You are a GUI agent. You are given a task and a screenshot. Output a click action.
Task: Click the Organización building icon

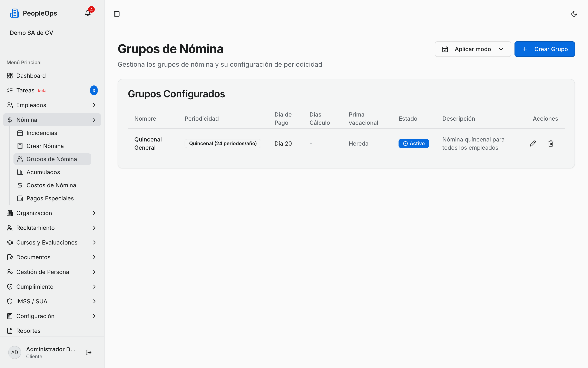coord(10,213)
